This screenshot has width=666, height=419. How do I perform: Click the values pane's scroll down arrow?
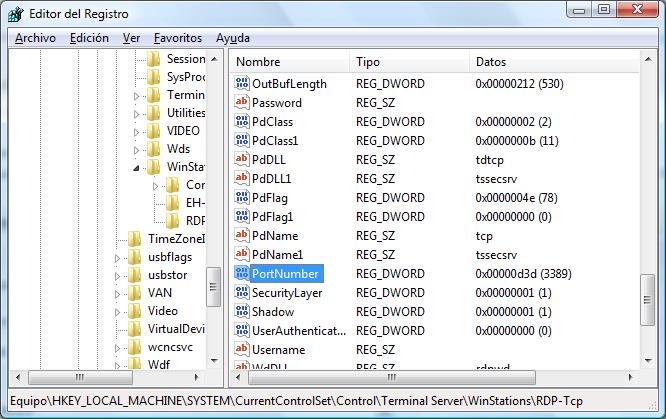click(x=648, y=361)
